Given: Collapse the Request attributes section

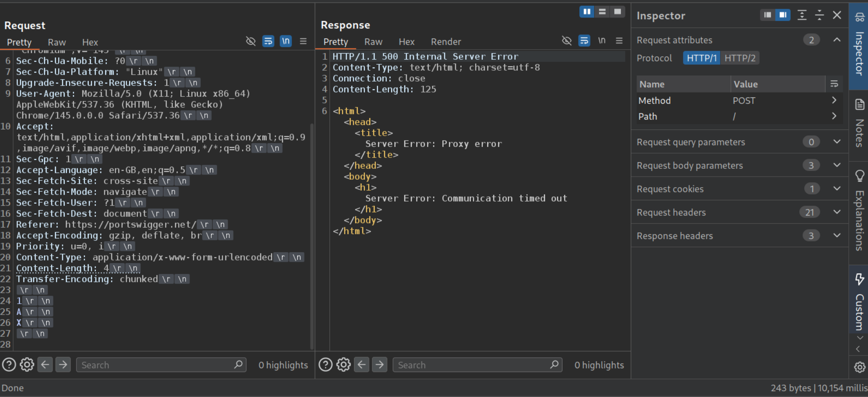Looking at the screenshot, I should coord(837,40).
